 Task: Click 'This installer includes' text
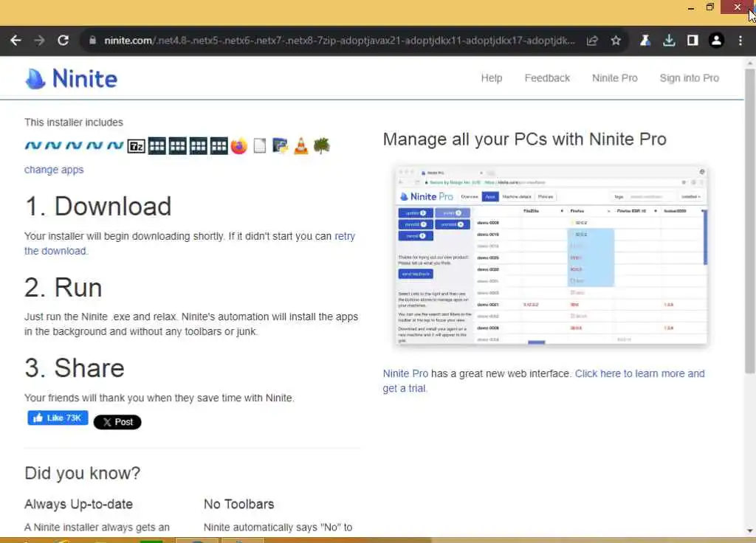click(74, 122)
